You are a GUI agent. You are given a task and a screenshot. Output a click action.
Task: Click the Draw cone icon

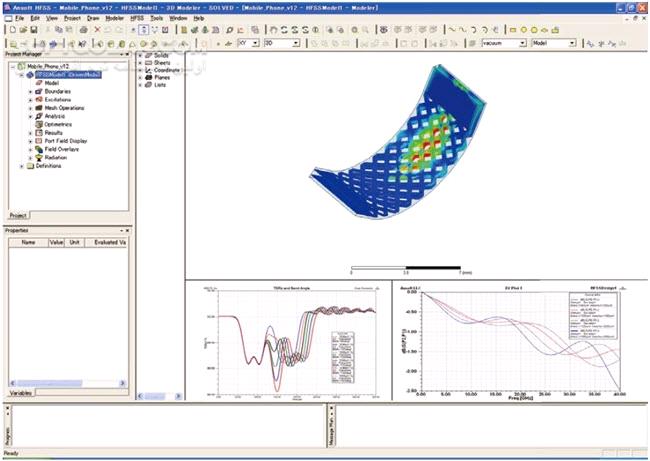pyautogui.click(x=133, y=44)
